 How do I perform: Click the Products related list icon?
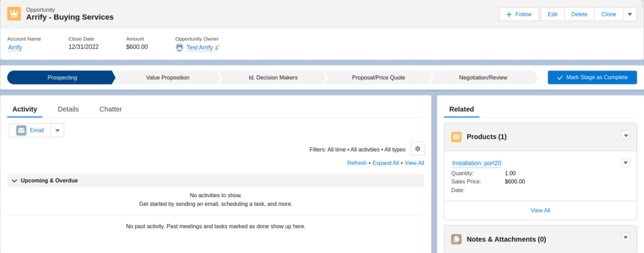(457, 136)
